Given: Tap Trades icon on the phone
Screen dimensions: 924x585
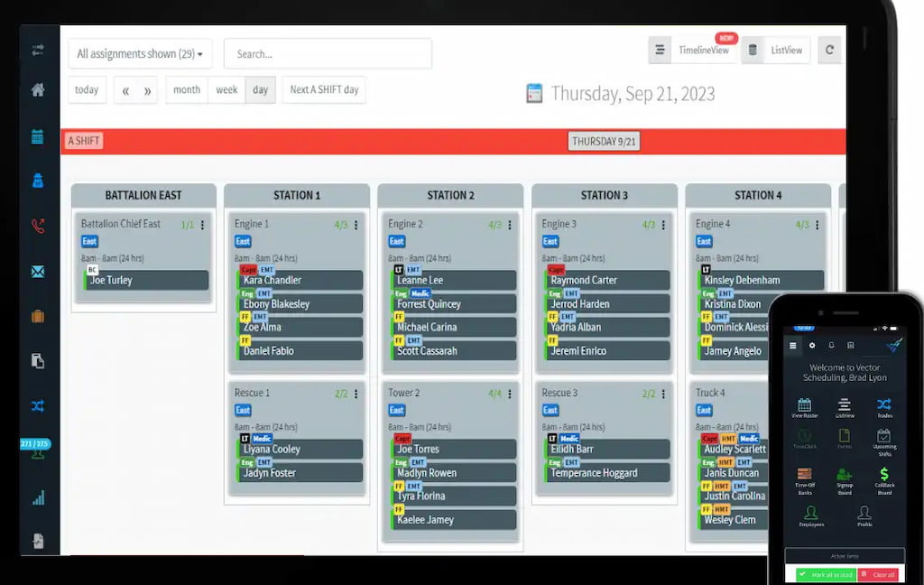Looking at the screenshot, I should [x=884, y=407].
